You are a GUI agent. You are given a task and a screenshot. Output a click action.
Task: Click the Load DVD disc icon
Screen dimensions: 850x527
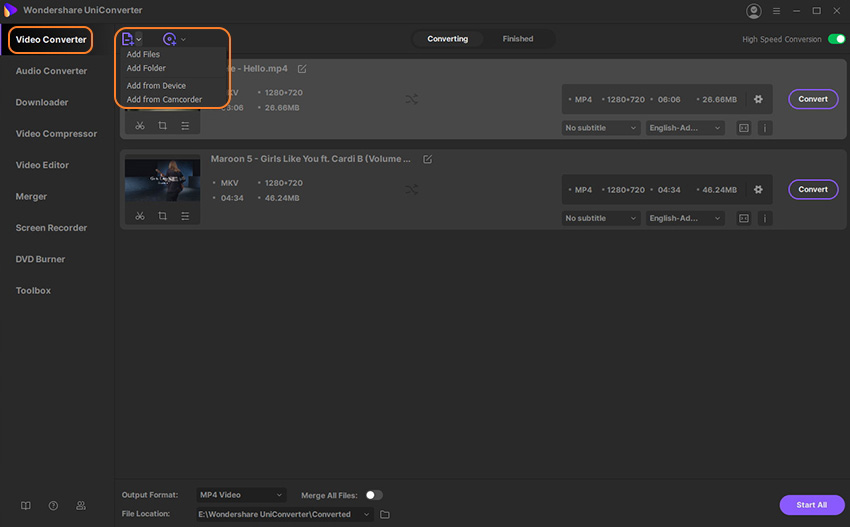click(x=170, y=39)
